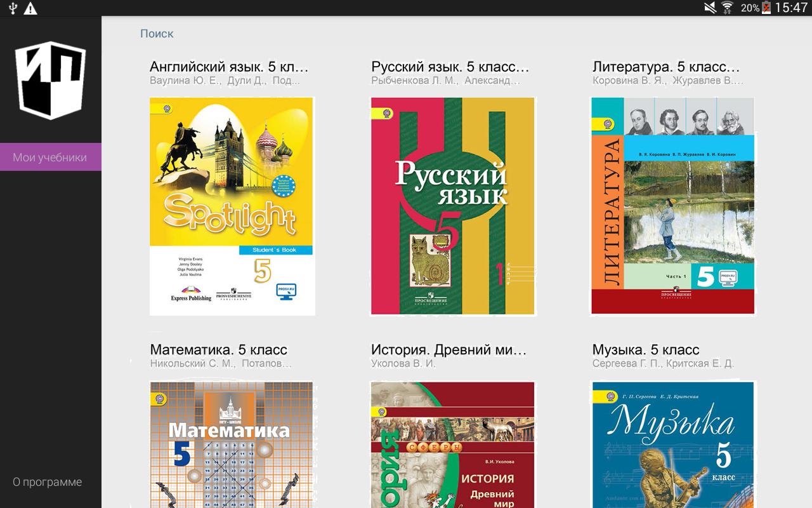The height and width of the screenshot is (508, 812).
Task: Tap the USB connection status icon
Action: 13,8
